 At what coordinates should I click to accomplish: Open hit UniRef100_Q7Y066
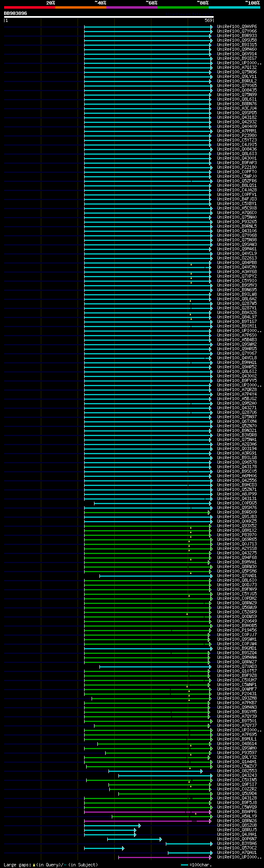pos(237,31)
